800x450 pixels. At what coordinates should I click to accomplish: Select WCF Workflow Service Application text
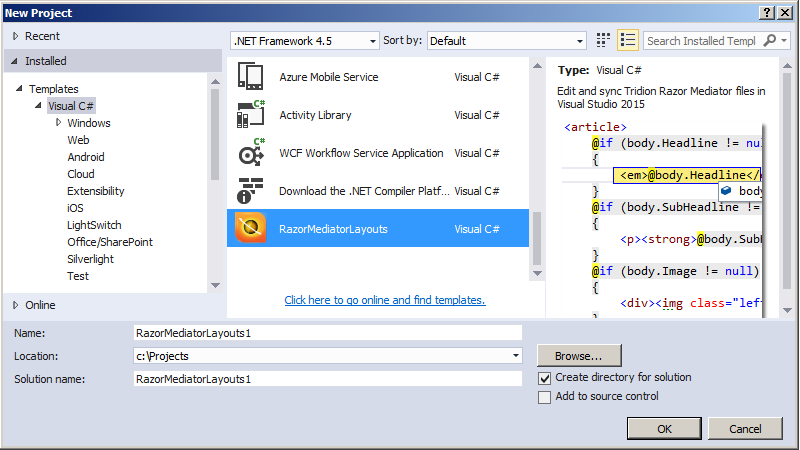(361, 153)
